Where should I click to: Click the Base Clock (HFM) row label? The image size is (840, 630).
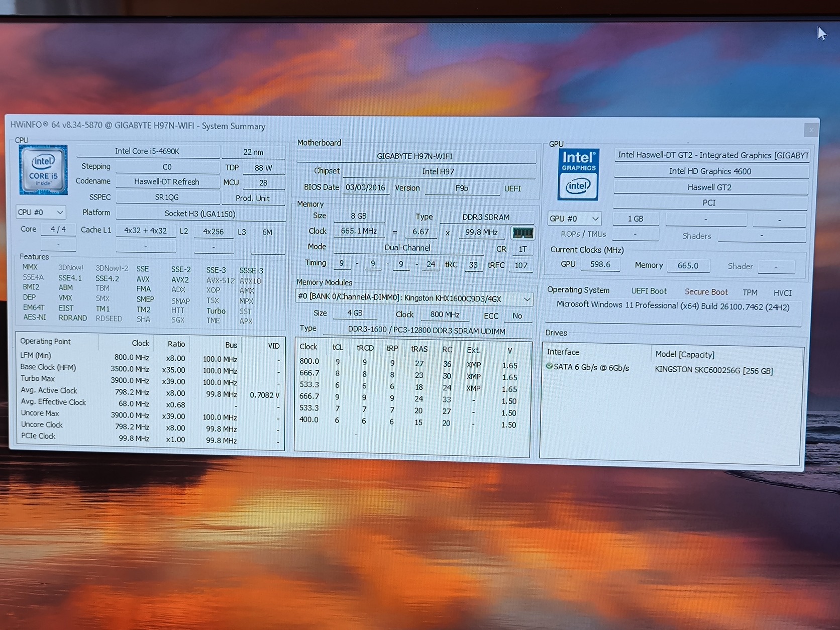pyautogui.click(x=48, y=367)
